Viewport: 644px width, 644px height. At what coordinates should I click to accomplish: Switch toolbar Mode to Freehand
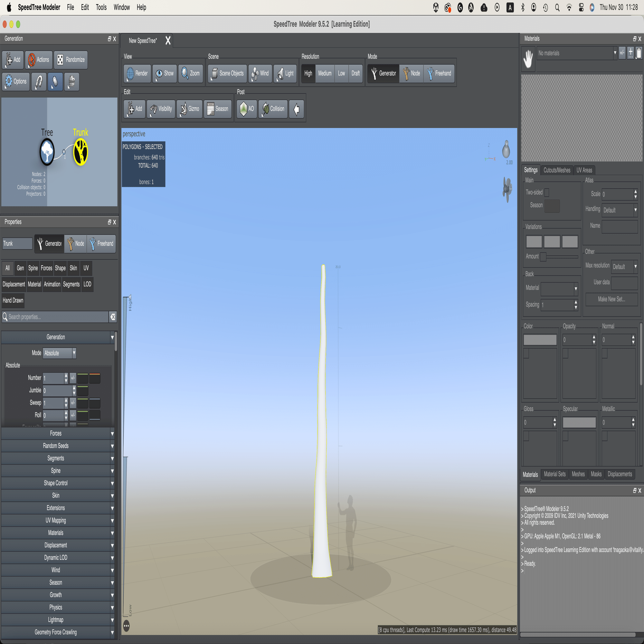pos(439,73)
